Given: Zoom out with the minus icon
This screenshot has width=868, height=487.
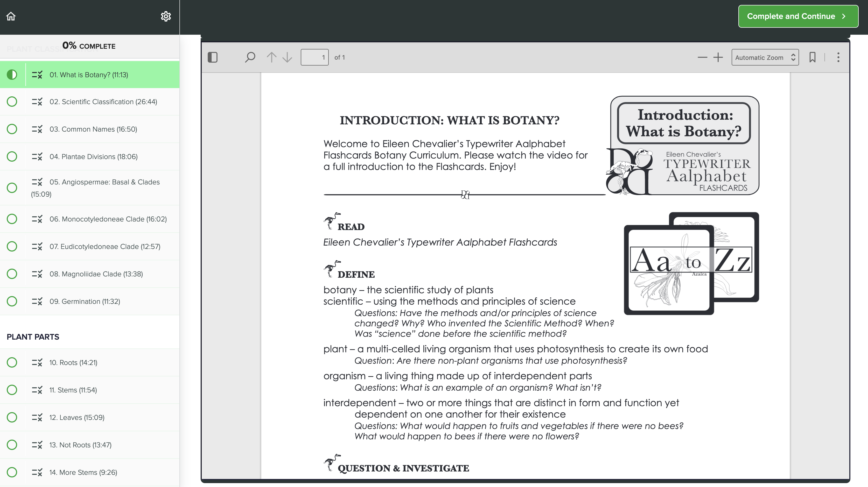Looking at the screenshot, I should coord(702,57).
